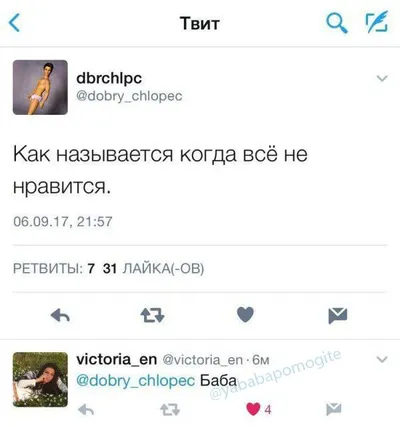400x427 pixels.
Task: Compose a new tweet with quill icon
Action: click(x=378, y=22)
